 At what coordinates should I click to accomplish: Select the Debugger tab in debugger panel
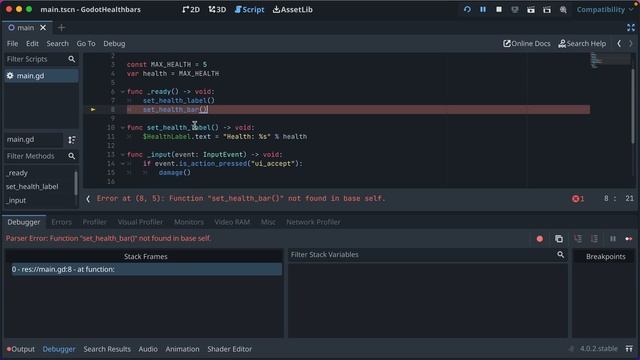[24, 222]
